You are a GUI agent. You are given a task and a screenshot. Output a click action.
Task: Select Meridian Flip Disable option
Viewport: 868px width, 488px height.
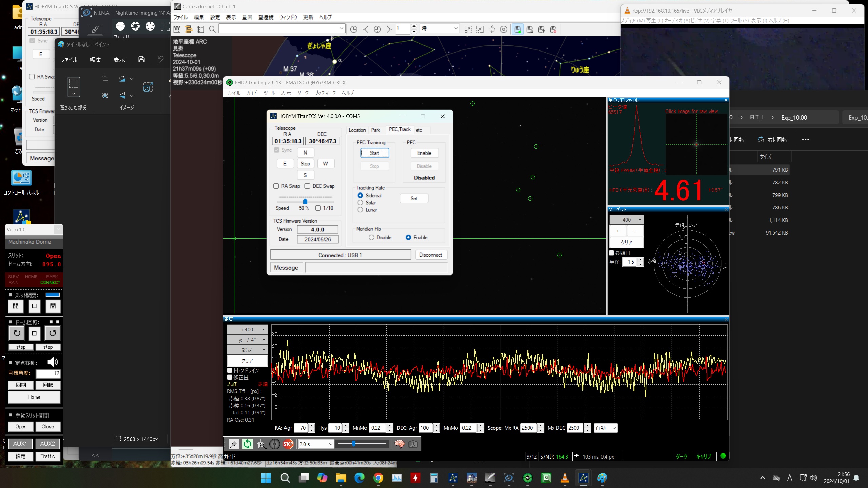point(371,237)
